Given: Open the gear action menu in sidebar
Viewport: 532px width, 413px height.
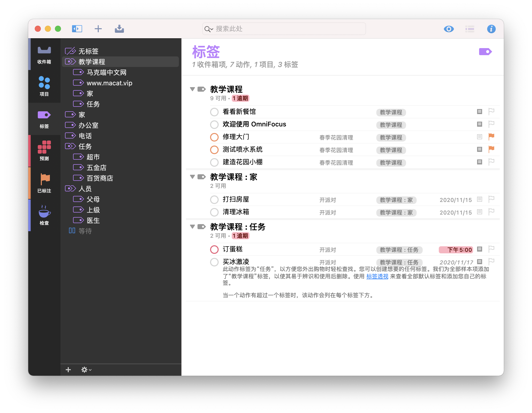Looking at the screenshot, I should pyautogui.click(x=86, y=369).
